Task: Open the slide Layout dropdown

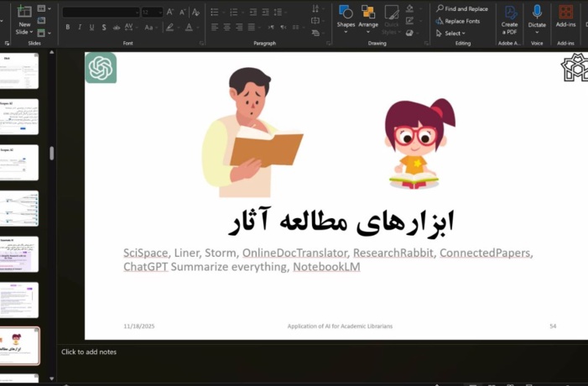Action: click(x=44, y=8)
